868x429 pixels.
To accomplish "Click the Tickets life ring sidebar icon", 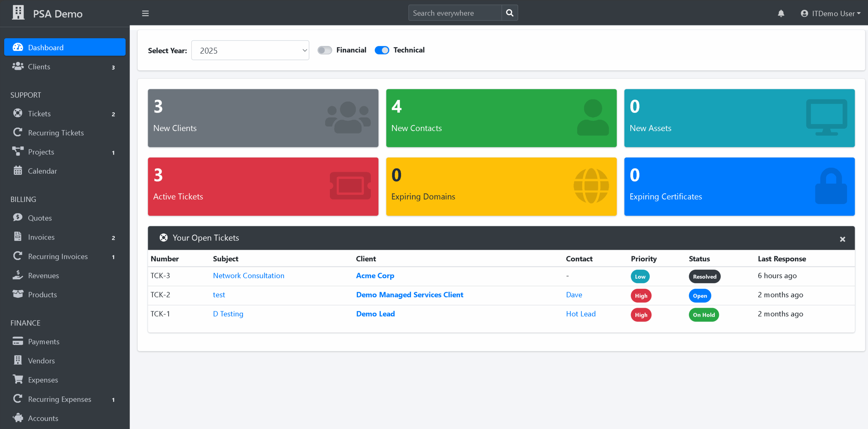I will [x=18, y=113].
